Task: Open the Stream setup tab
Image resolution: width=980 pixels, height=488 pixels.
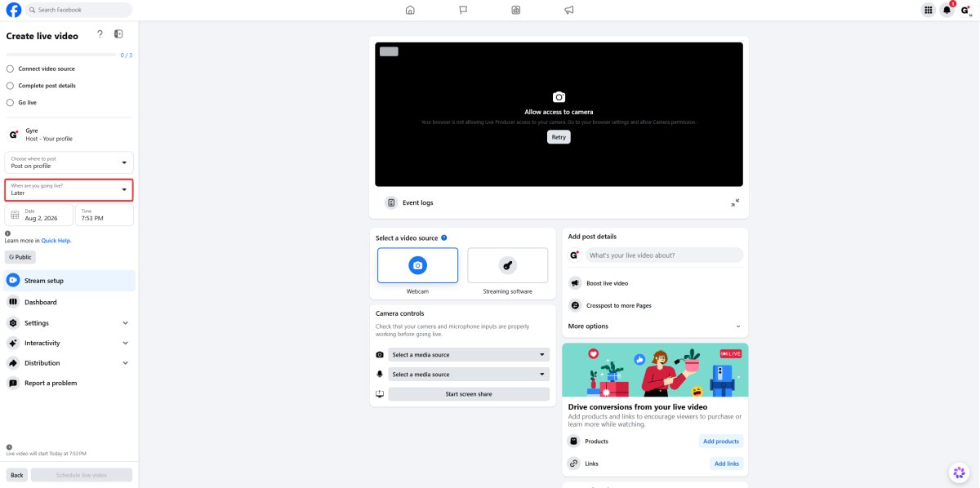Action: coord(69,281)
